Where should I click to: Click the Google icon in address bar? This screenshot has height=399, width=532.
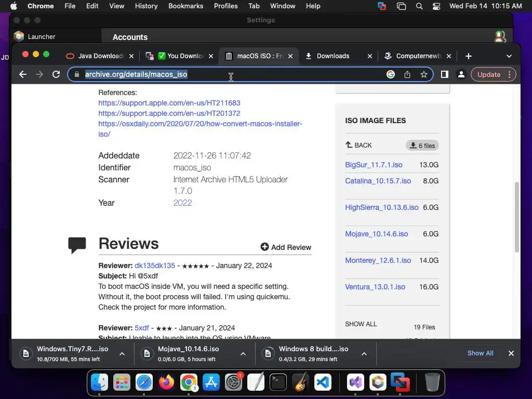[391, 74]
